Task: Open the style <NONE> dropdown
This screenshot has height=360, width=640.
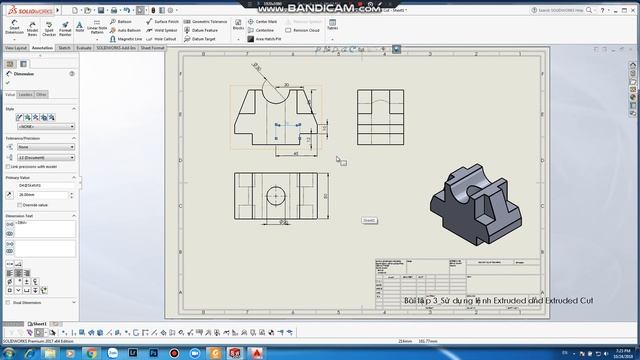Action: (46, 127)
